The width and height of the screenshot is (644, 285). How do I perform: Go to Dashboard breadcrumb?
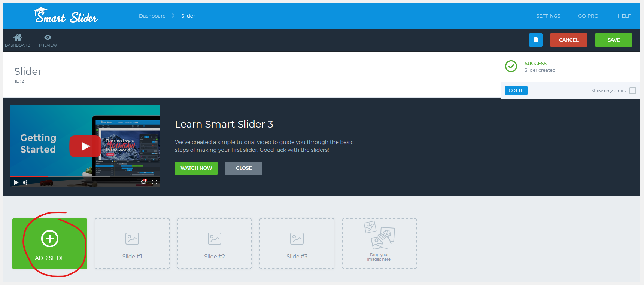[x=152, y=16]
